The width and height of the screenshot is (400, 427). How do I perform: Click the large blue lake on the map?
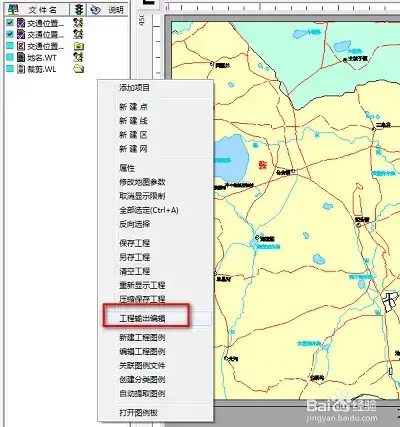click(232, 158)
